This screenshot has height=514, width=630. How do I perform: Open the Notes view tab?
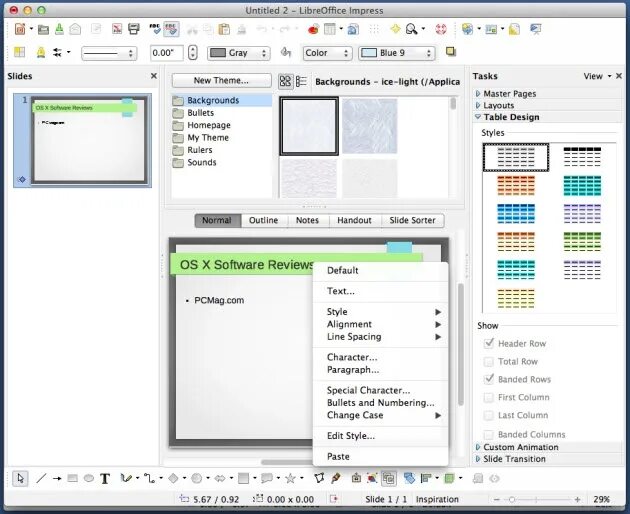click(307, 220)
